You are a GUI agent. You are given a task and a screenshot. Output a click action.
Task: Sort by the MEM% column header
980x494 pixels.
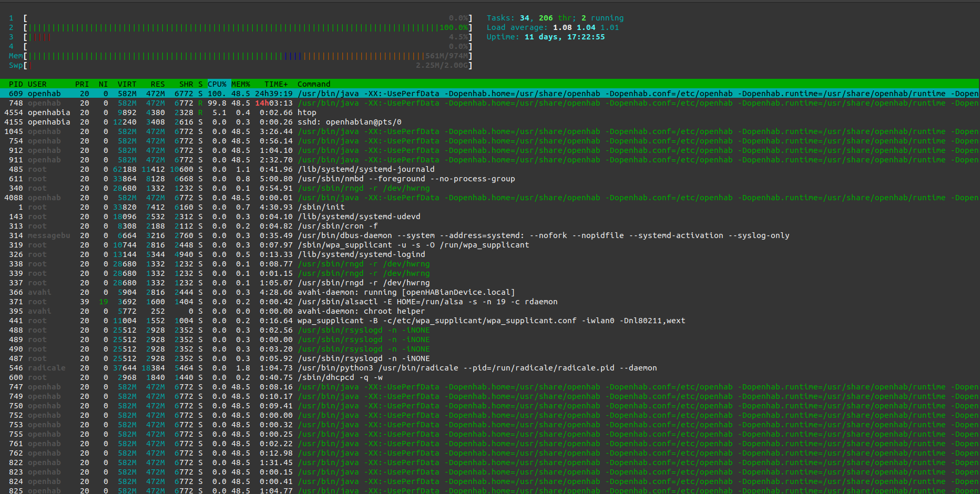pos(241,84)
